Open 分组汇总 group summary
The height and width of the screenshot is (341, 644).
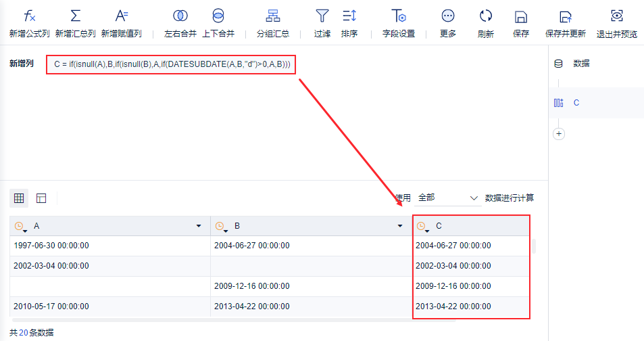[x=273, y=24]
